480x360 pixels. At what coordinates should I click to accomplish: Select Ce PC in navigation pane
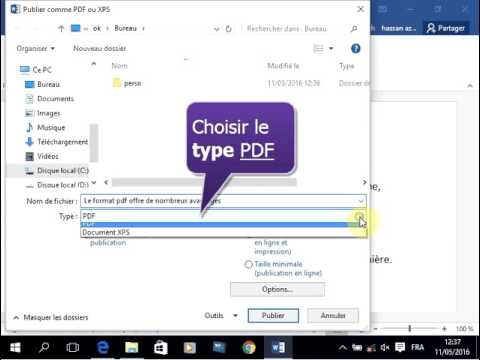click(36, 70)
